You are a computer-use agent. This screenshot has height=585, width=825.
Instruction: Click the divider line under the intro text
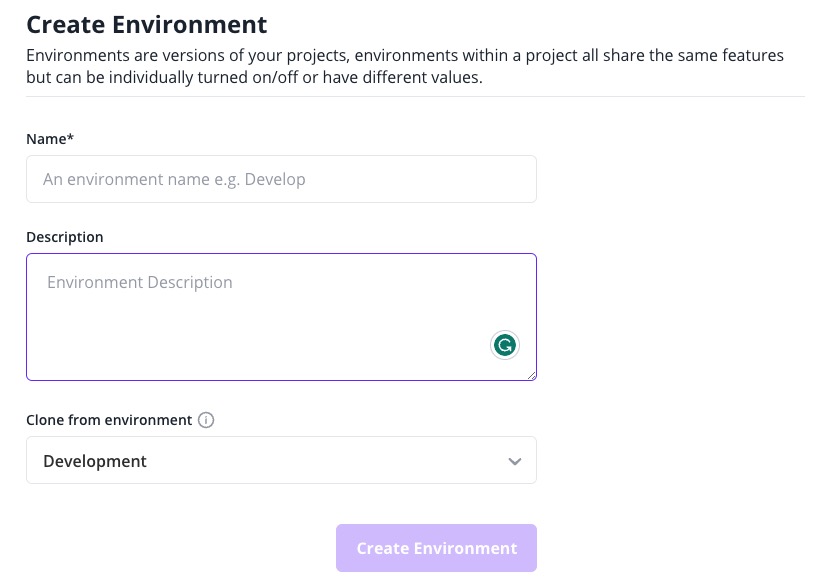415,97
